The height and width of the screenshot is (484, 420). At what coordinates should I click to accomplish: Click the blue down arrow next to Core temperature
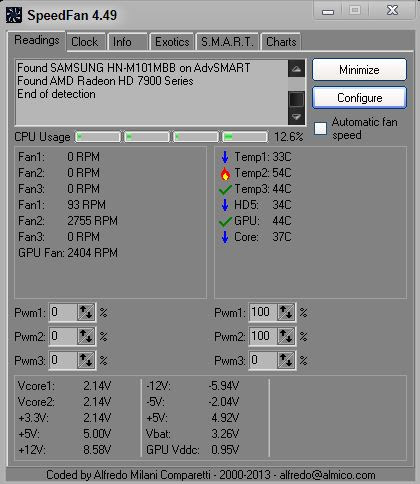[x=225, y=237]
